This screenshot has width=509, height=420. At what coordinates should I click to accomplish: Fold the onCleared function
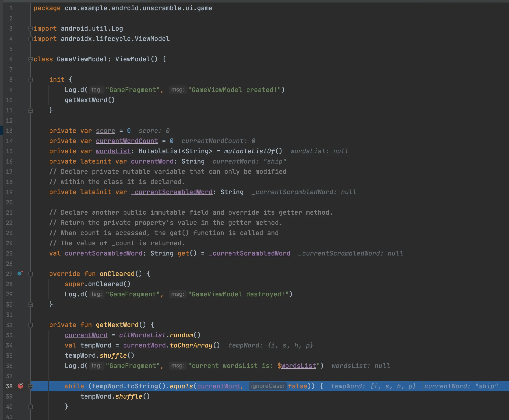click(31, 274)
